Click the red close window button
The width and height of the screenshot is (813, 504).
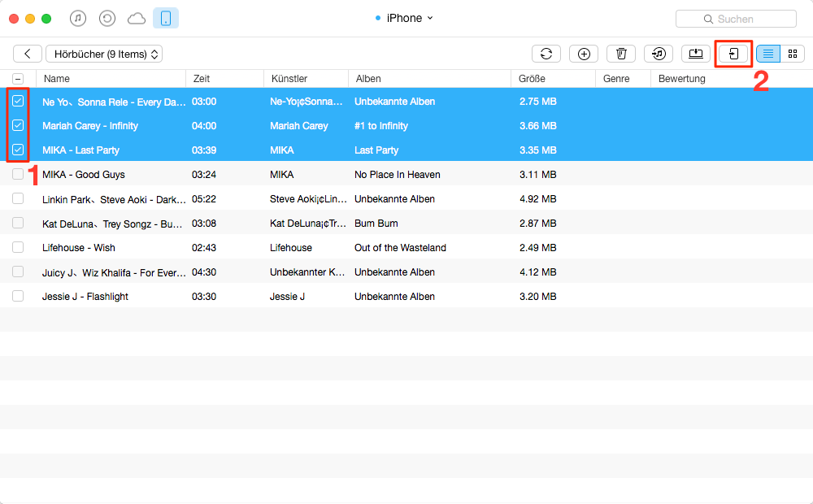(x=14, y=19)
